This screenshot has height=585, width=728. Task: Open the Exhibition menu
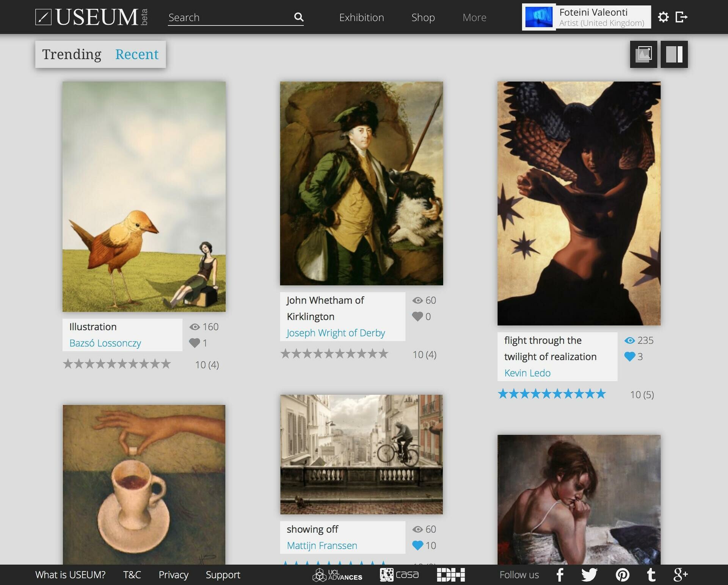point(361,17)
